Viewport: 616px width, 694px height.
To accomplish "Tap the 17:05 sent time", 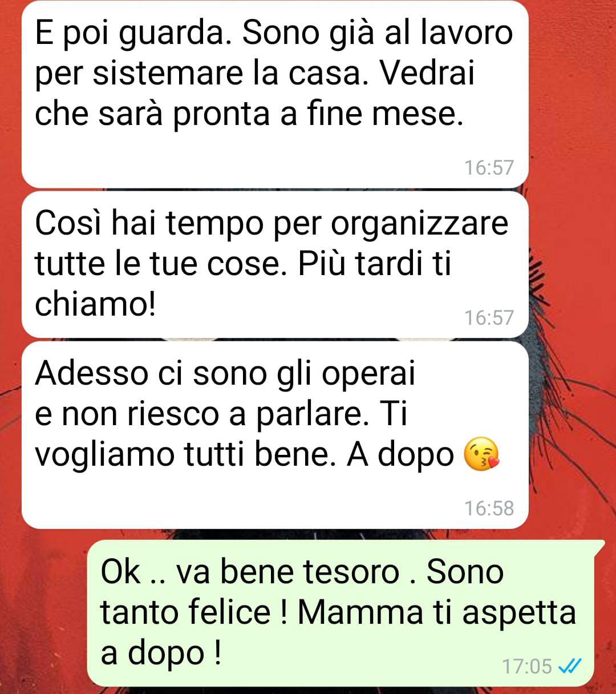I will (527, 666).
